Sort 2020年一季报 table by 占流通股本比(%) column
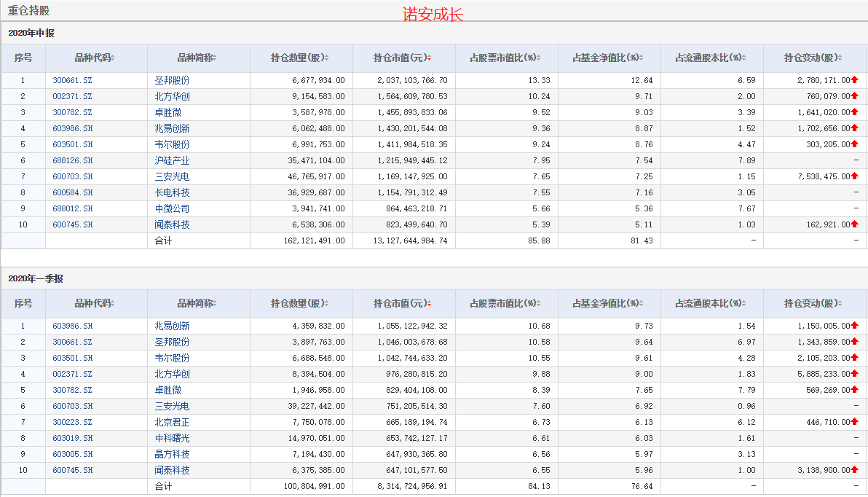Image resolution: width=868 pixels, height=497 pixels. tap(710, 303)
